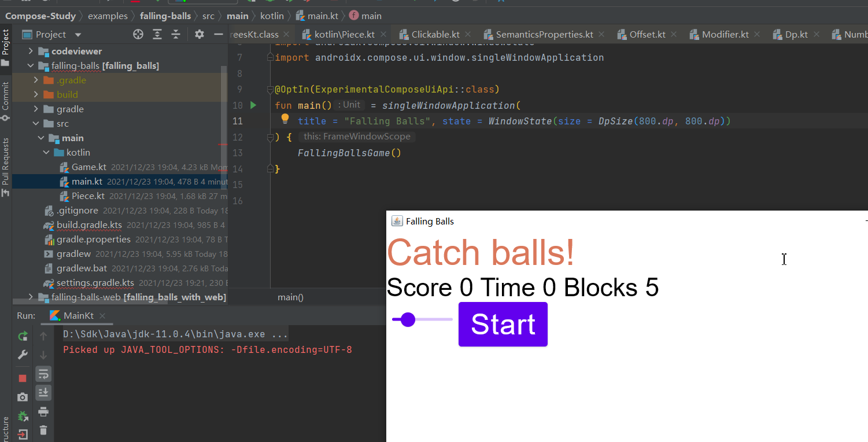Switch to the Clickable.kt editor tab

[x=434, y=34]
